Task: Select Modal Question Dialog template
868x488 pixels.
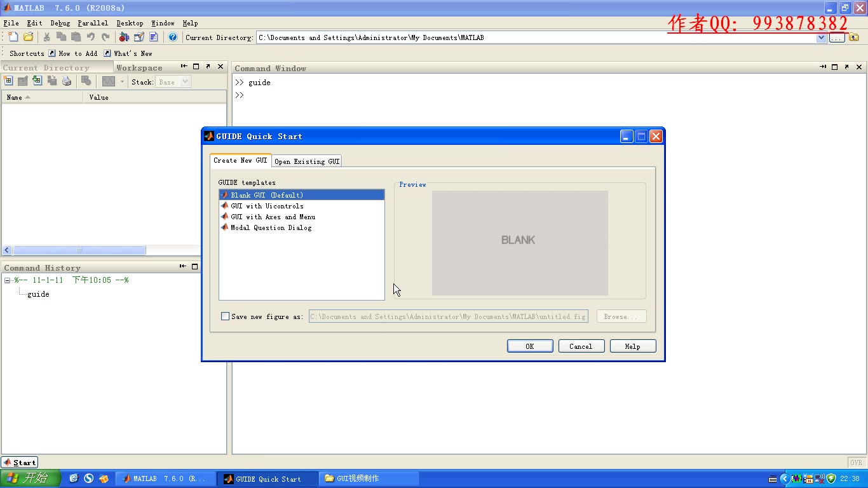Action: [x=302, y=227]
